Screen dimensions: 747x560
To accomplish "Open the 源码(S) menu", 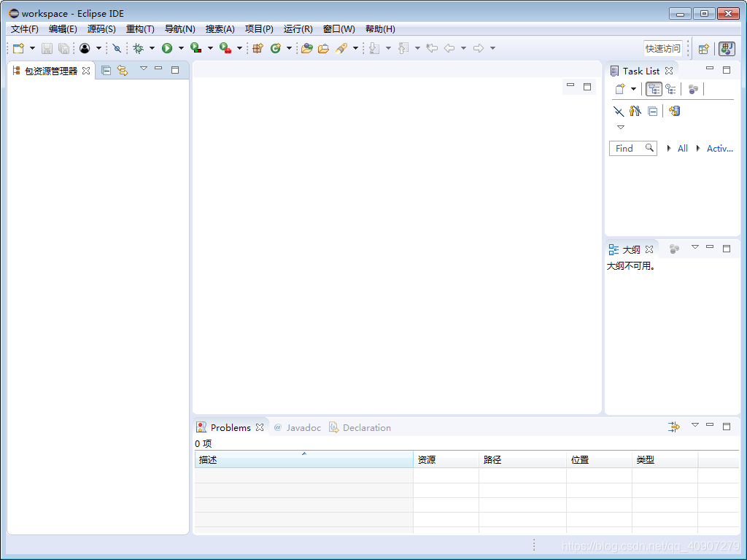I will [x=101, y=29].
